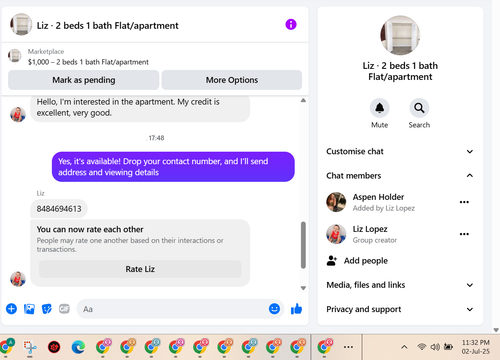Image resolution: width=500 pixels, height=360 pixels.
Task: Click Liz Lopez member name
Action: click(x=370, y=229)
